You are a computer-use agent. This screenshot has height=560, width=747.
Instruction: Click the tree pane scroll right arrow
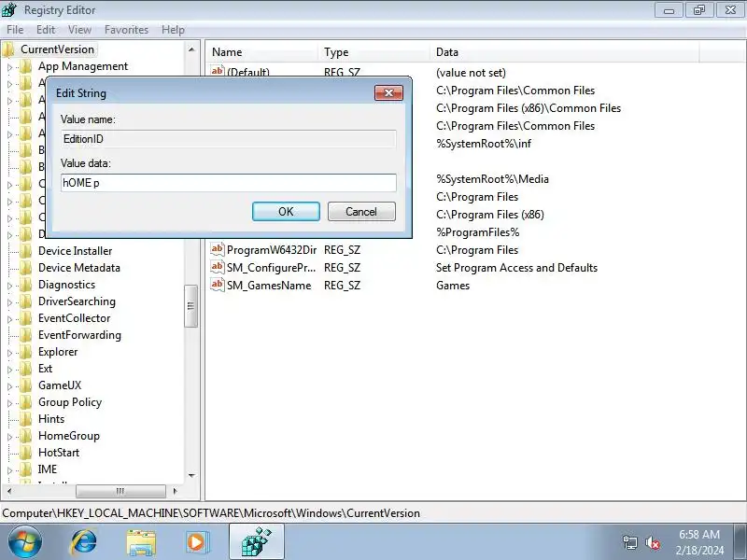click(x=175, y=491)
